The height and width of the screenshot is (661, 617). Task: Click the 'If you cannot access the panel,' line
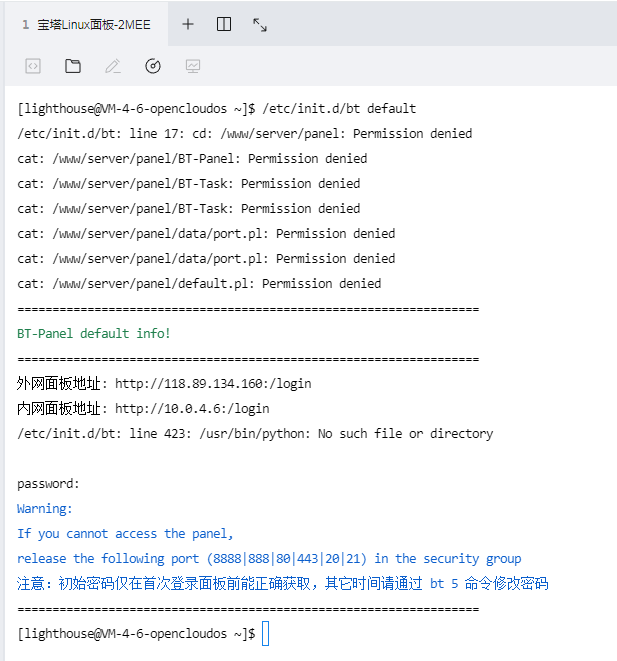tap(125, 534)
